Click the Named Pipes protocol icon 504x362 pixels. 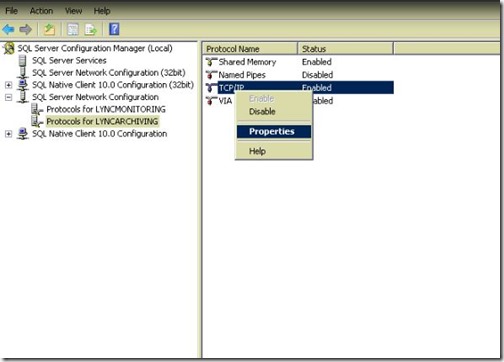coord(211,75)
